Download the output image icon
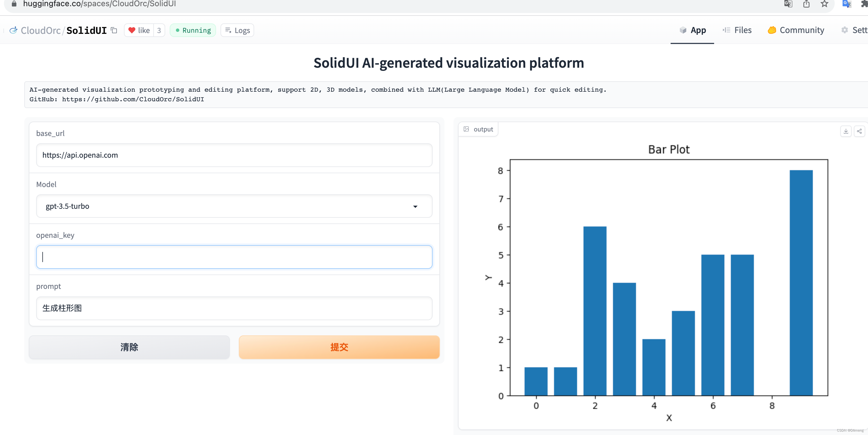This screenshot has height=435, width=868. 845,131
